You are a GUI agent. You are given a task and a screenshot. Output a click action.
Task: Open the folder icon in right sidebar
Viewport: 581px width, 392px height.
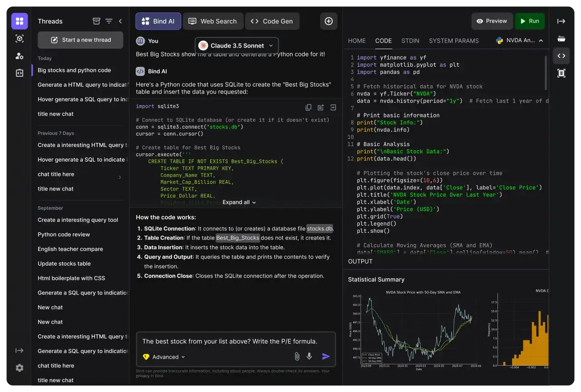click(x=561, y=39)
